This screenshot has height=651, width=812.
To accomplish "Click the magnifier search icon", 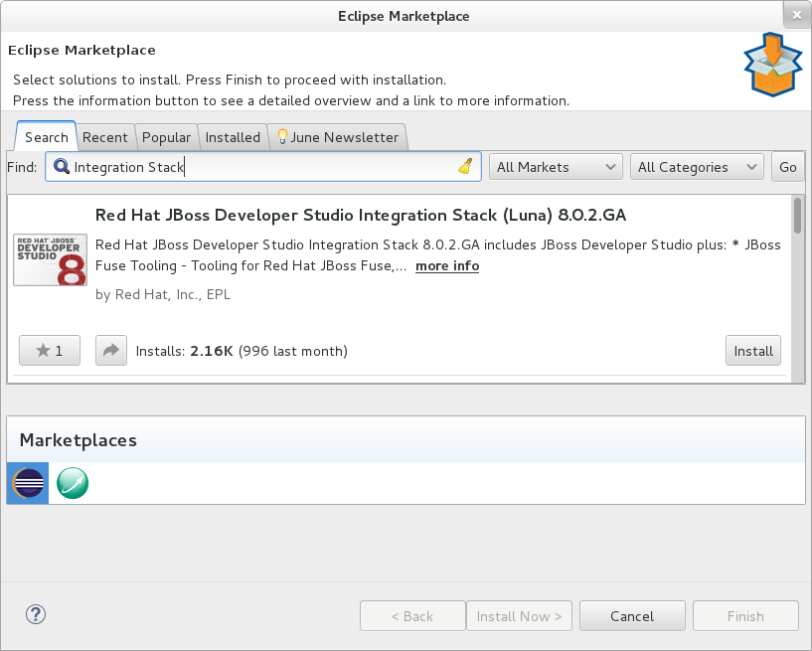I will pyautogui.click(x=62, y=167).
